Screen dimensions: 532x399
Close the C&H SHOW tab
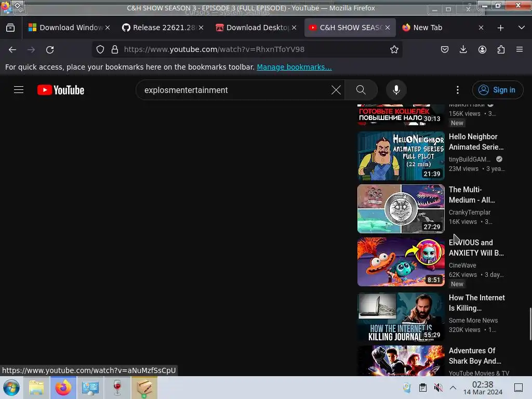[388, 28]
